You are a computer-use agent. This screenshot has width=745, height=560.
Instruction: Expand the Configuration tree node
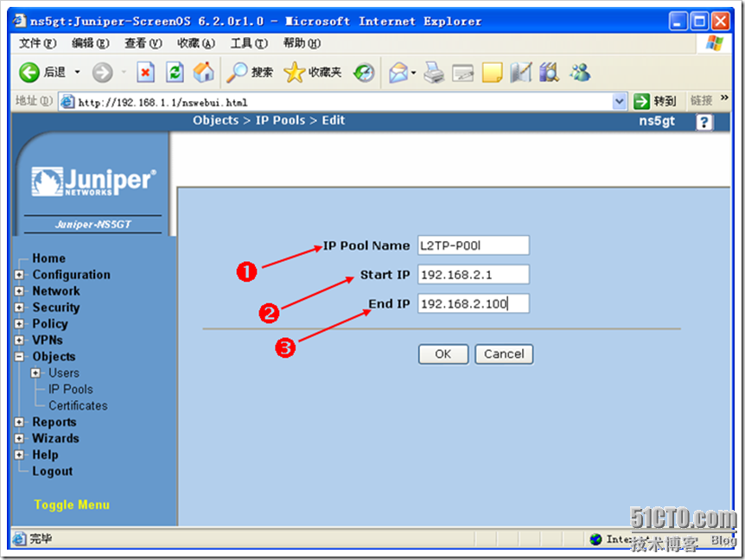[x=19, y=275]
